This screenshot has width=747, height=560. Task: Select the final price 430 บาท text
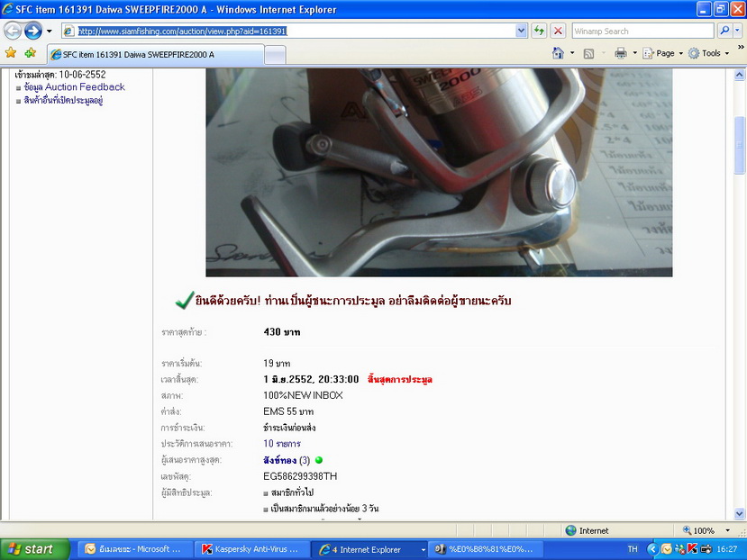click(x=281, y=332)
